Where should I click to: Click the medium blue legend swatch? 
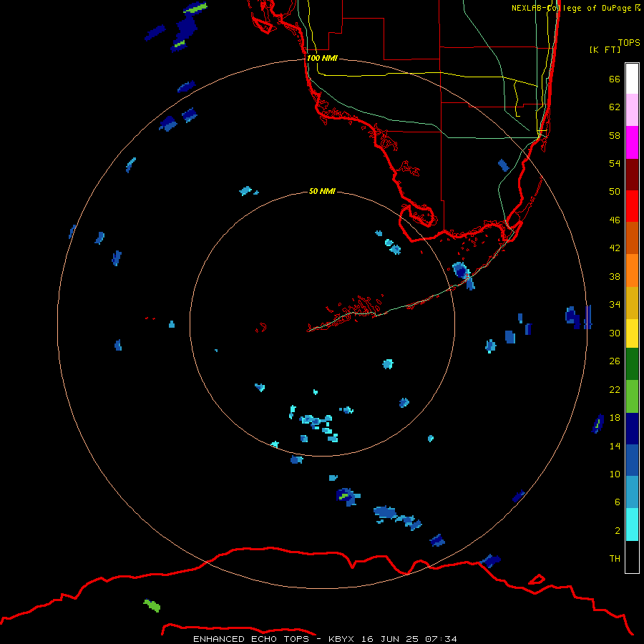(632, 460)
